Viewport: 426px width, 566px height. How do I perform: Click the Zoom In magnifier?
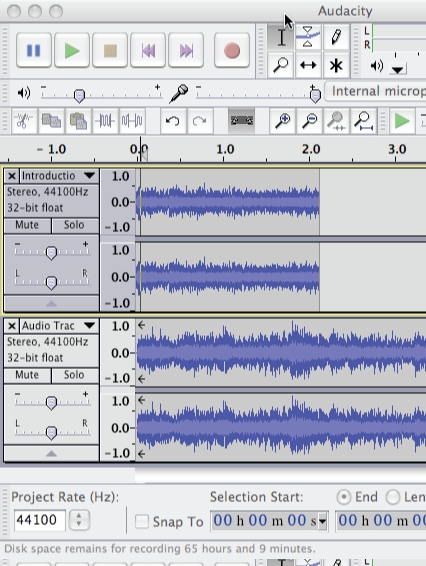pyautogui.click(x=283, y=121)
